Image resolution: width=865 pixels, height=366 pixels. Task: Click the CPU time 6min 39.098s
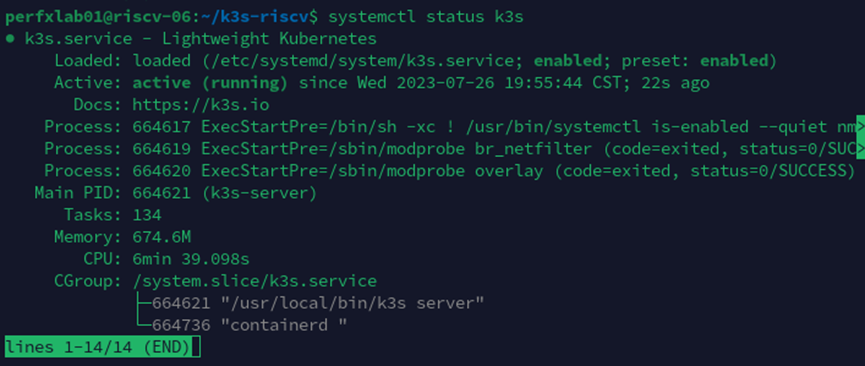coord(191,259)
